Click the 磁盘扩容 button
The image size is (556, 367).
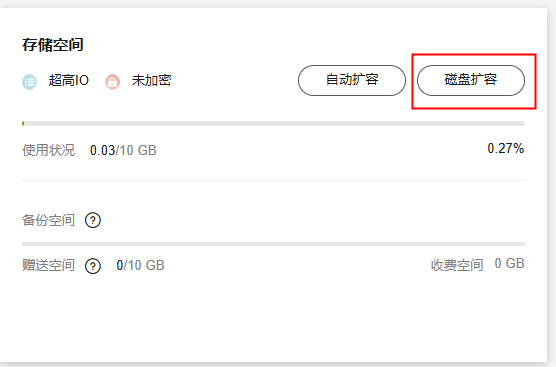[x=471, y=80]
